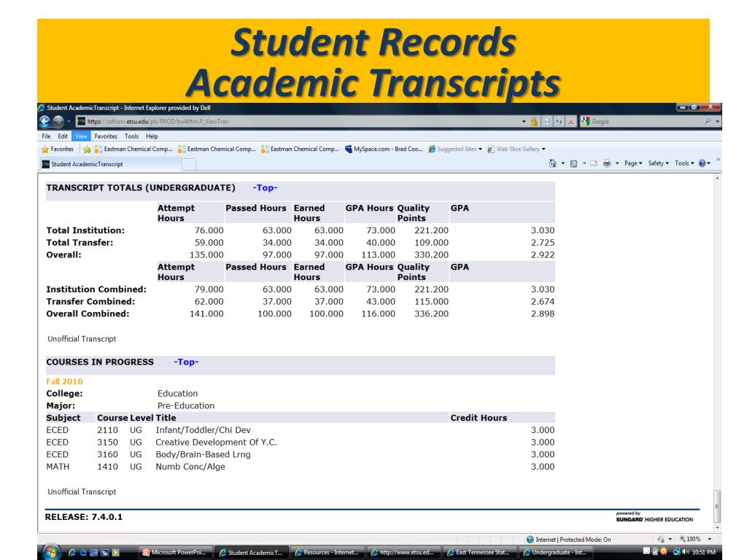Open Web Slice Gallery dropdown

click(x=516, y=149)
